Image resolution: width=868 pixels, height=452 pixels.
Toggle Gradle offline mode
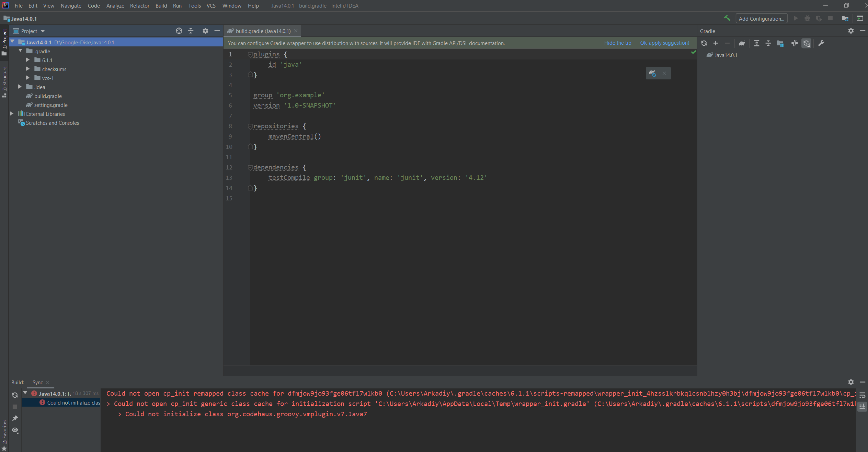795,43
